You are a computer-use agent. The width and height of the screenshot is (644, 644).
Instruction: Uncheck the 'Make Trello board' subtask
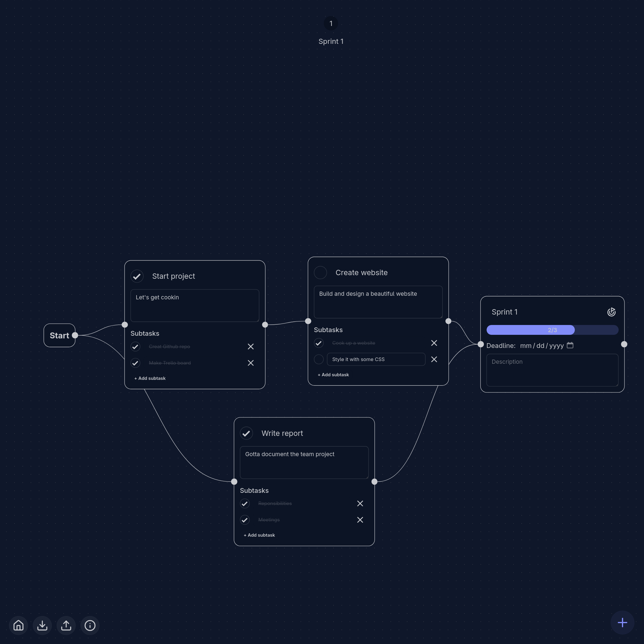click(x=135, y=363)
